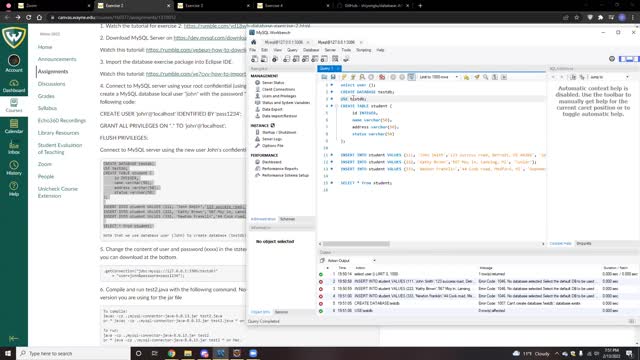Click Workbench preferences gear icon top-right
This screenshot has height=360, width=640.
612,59
